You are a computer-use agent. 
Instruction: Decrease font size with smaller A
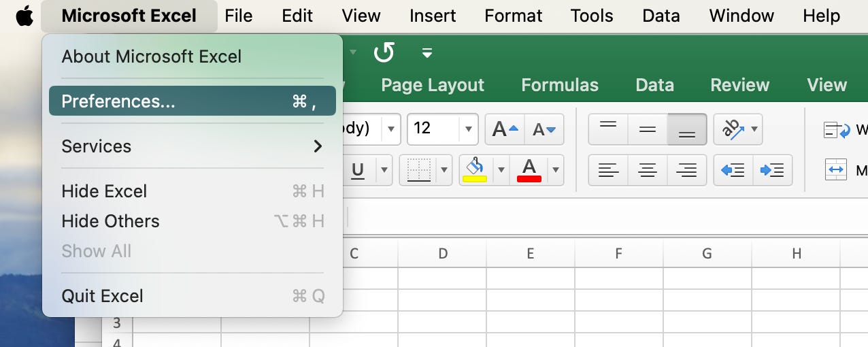point(544,129)
